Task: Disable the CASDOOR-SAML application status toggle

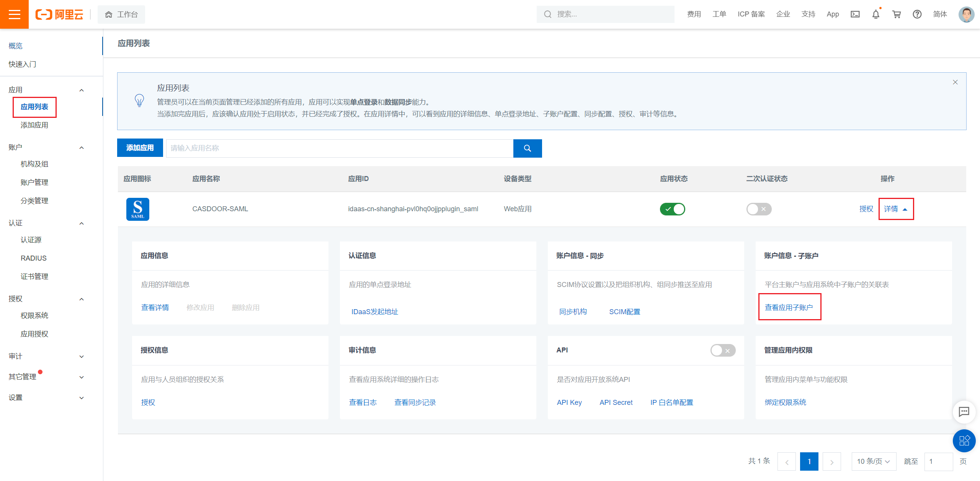Action: (x=673, y=209)
